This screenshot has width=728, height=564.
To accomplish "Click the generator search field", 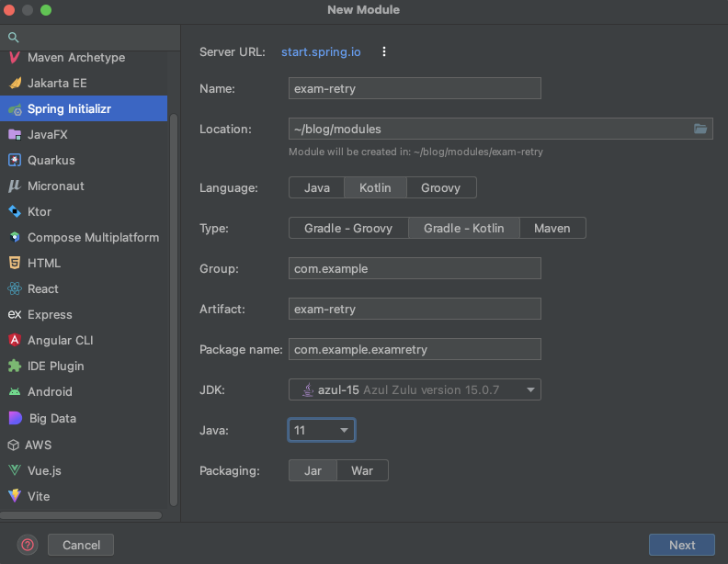I will [x=90, y=38].
